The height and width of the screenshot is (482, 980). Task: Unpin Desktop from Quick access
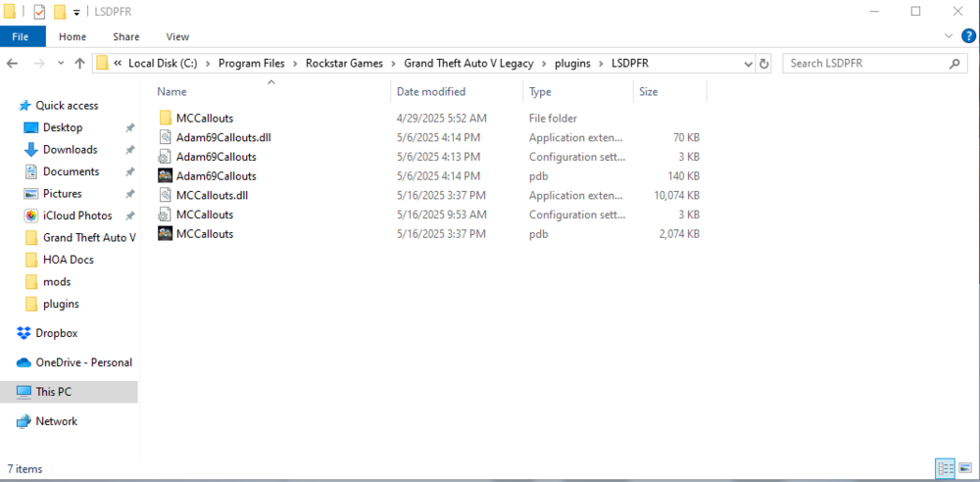pos(130,127)
